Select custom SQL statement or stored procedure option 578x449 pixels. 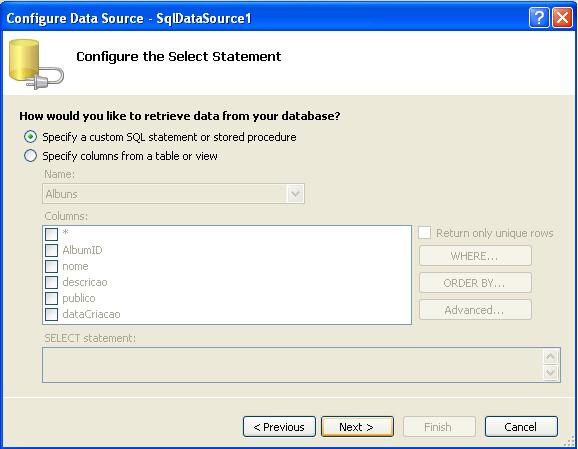pos(30,137)
